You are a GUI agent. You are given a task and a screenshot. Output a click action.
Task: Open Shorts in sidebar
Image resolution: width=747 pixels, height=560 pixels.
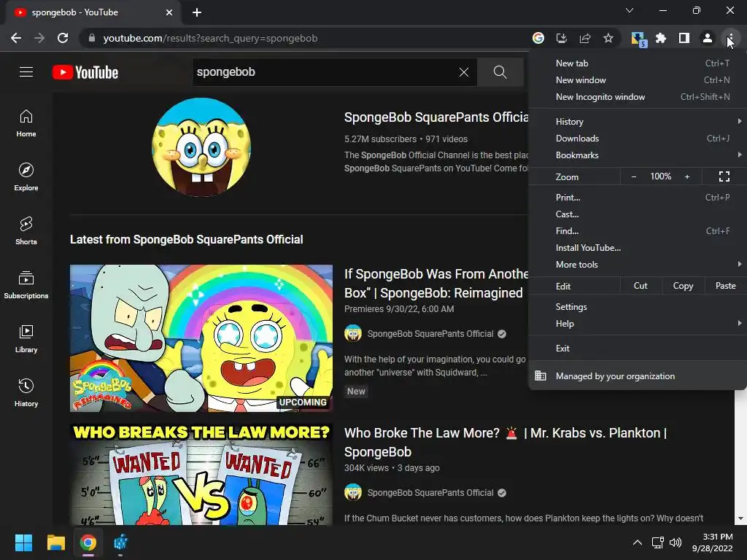(x=26, y=231)
